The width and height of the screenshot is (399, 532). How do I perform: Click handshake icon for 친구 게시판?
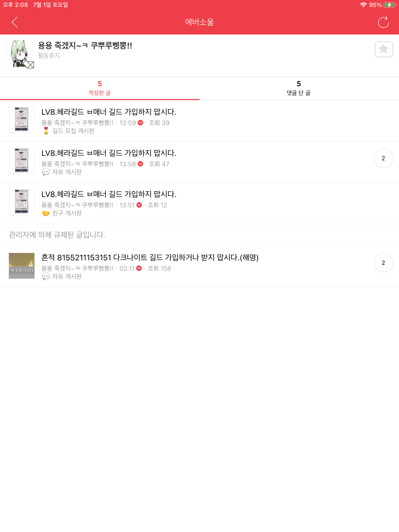click(46, 213)
